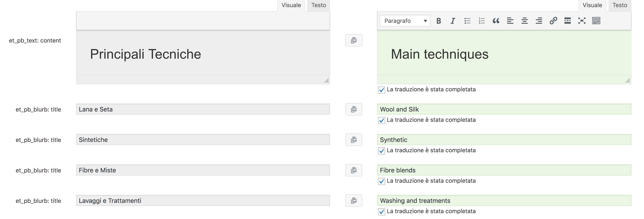This screenshot has height=219, width=644.
Task: Apply blockquote formatting
Action: point(496,21)
